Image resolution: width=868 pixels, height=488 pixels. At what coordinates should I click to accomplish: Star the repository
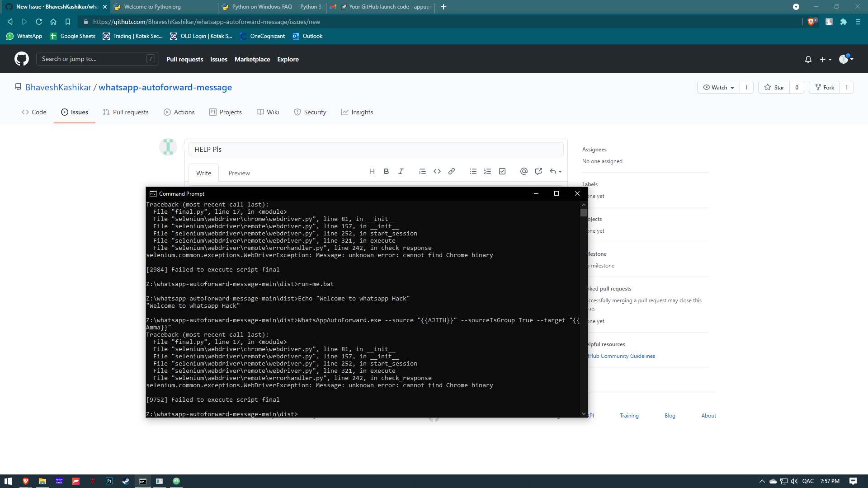point(774,87)
